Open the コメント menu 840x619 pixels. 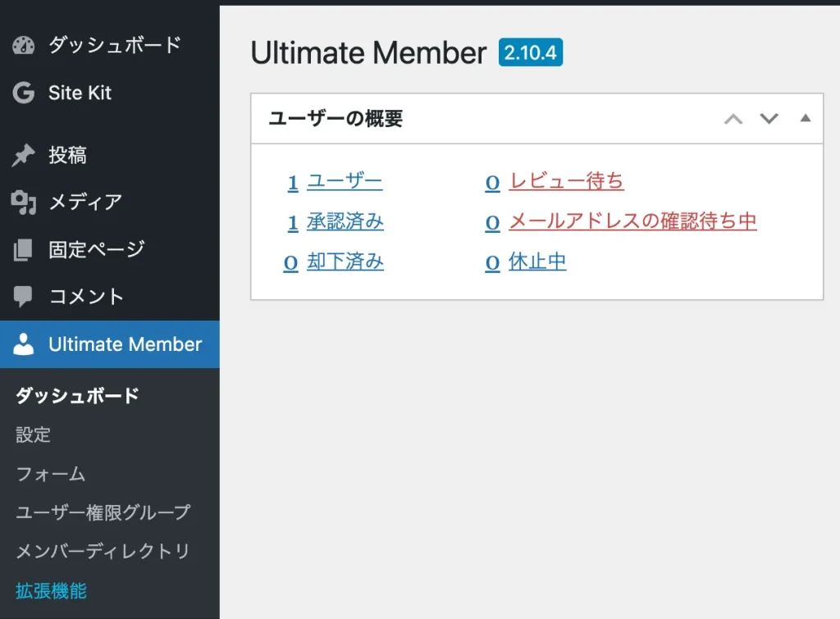110,296
